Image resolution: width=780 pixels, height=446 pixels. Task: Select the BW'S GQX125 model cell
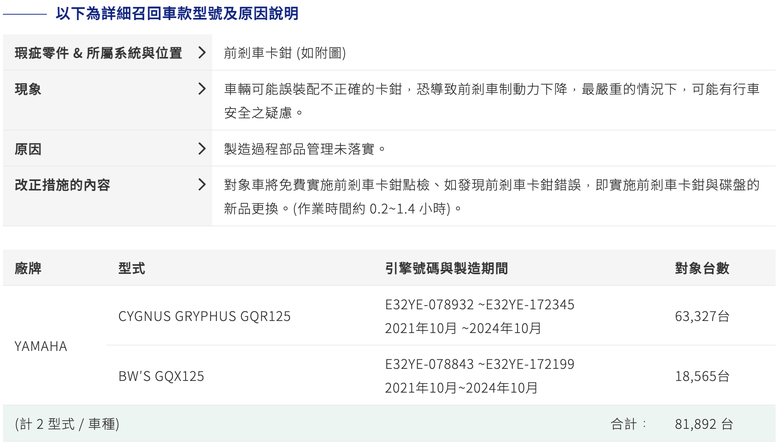(161, 376)
